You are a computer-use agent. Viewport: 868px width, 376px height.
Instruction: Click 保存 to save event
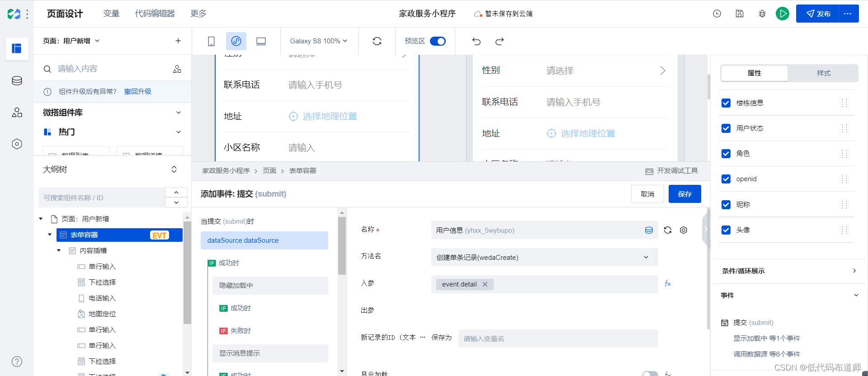[684, 194]
